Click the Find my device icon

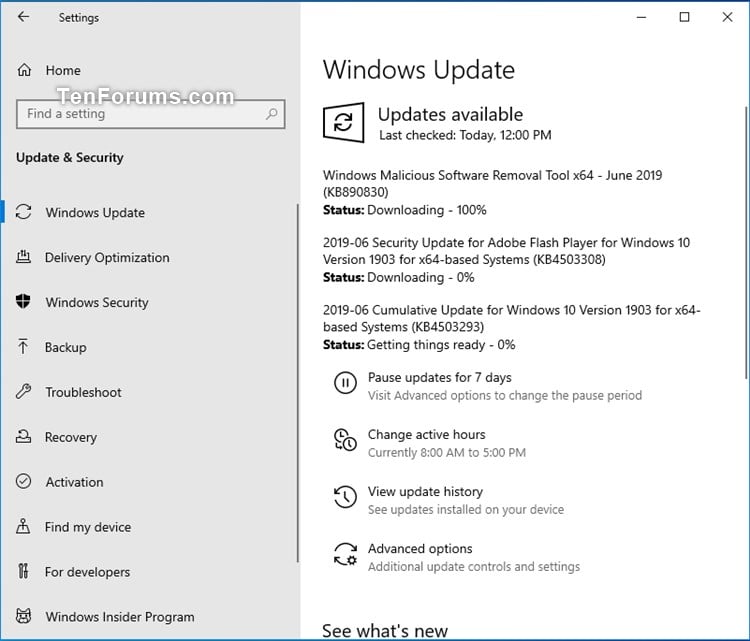(23, 526)
